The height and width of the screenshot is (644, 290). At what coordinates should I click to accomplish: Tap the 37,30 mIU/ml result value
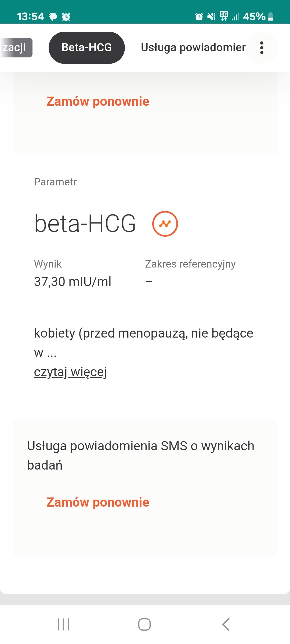point(73,282)
